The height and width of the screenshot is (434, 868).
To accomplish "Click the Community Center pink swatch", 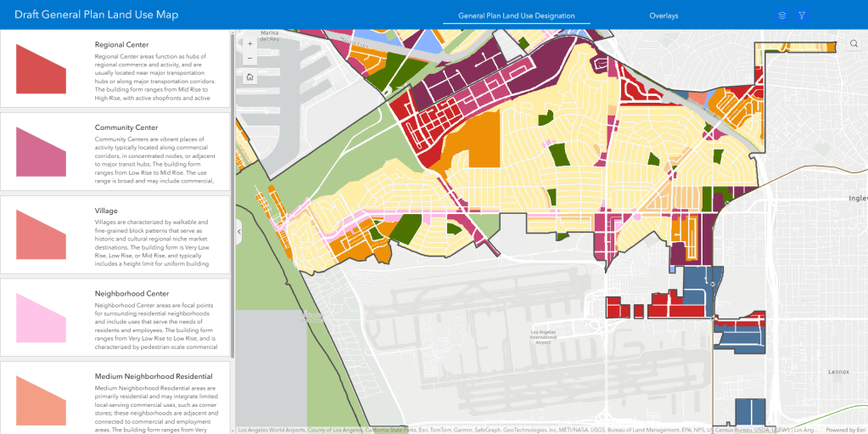I will (x=41, y=151).
